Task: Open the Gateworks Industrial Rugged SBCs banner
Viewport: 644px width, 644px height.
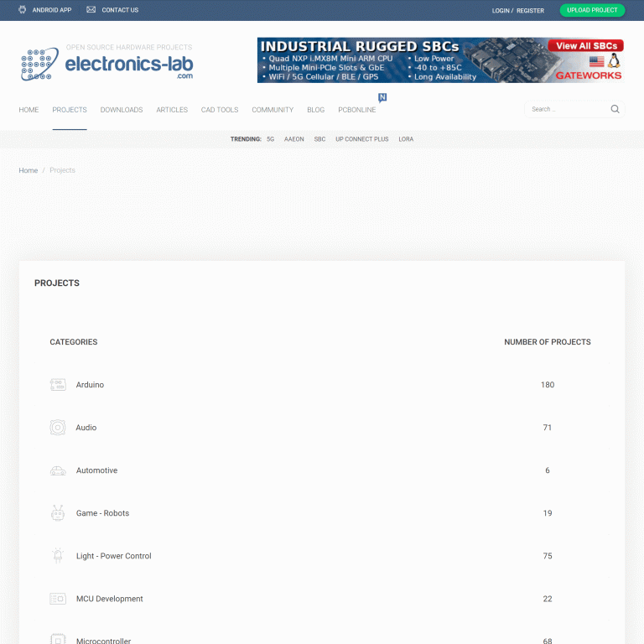Action: [440, 60]
